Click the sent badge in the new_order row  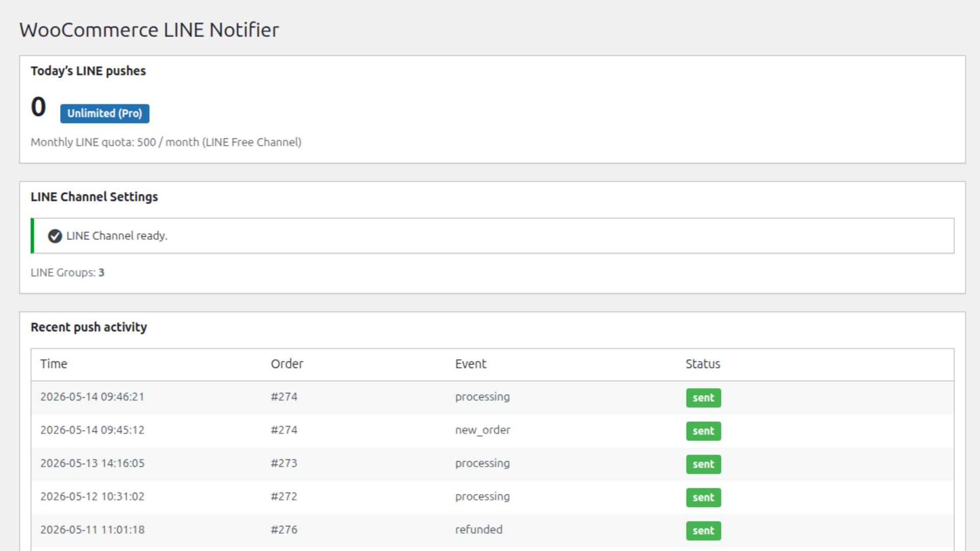click(x=703, y=431)
